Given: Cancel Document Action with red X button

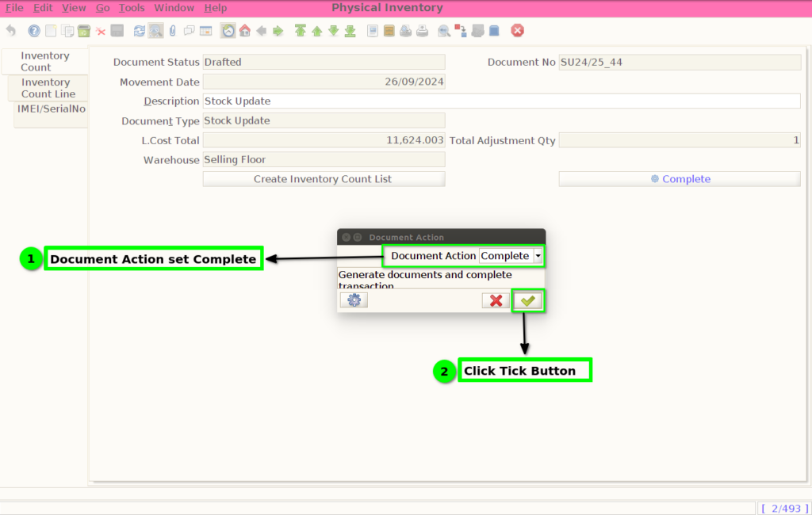Looking at the screenshot, I should (496, 301).
